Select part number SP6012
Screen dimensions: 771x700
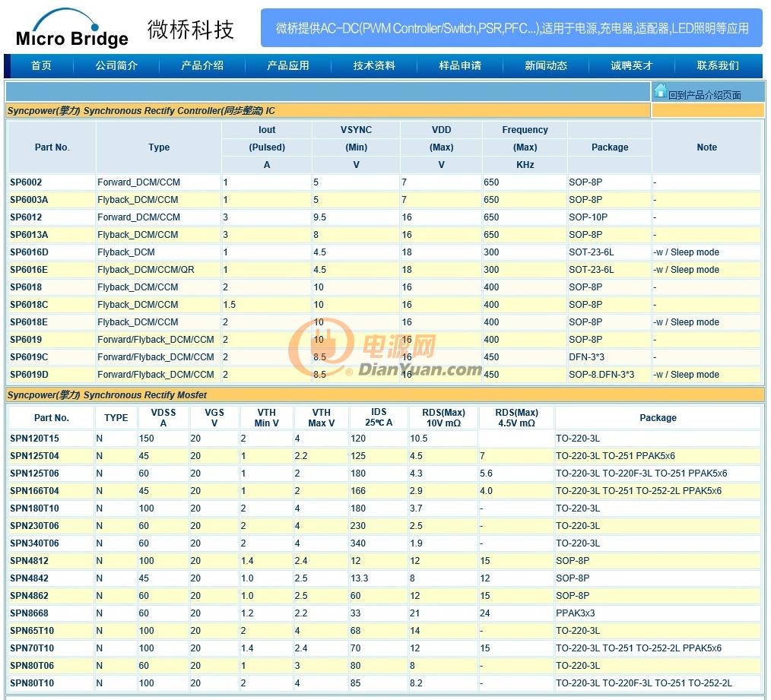pyautogui.click(x=26, y=217)
